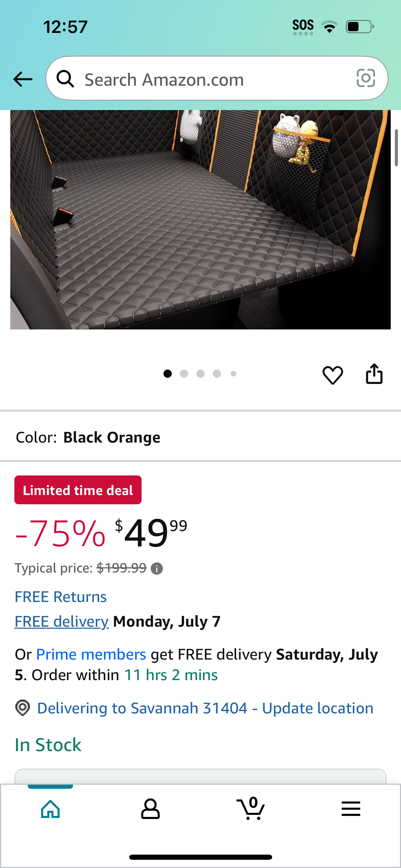
Task: Open FREE Returns details
Action: click(61, 597)
